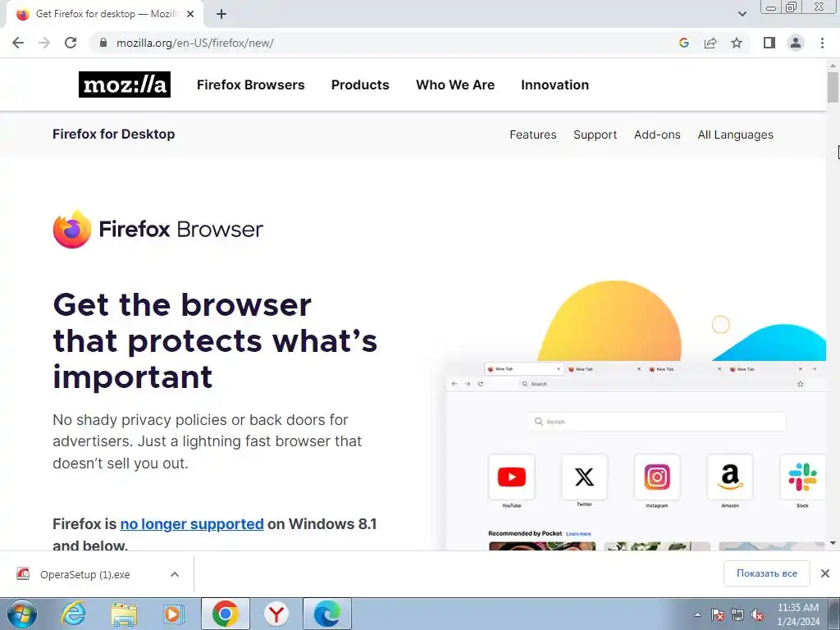
Task: Bookmark this page with the star icon
Action: (737, 43)
